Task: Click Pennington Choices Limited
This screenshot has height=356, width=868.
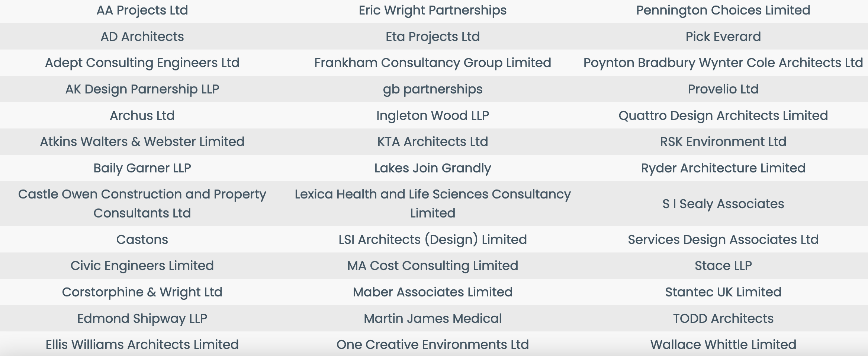Action: click(x=723, y=10)
